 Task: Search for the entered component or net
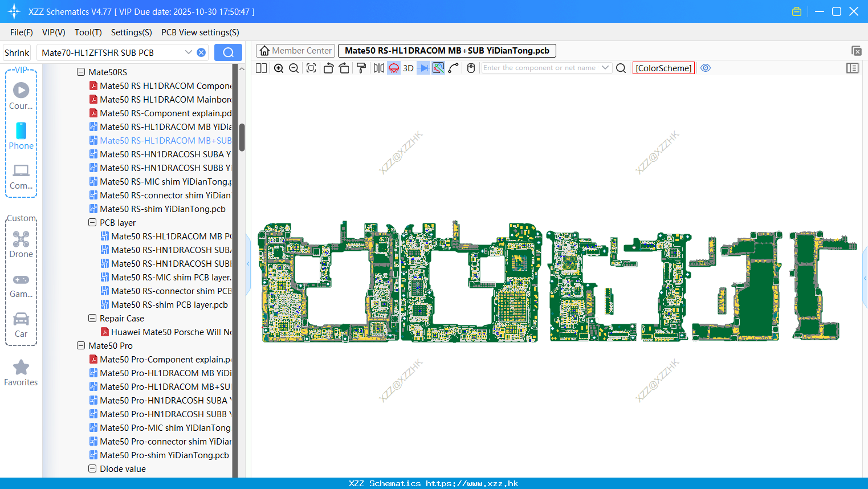(x=621, y=68)
